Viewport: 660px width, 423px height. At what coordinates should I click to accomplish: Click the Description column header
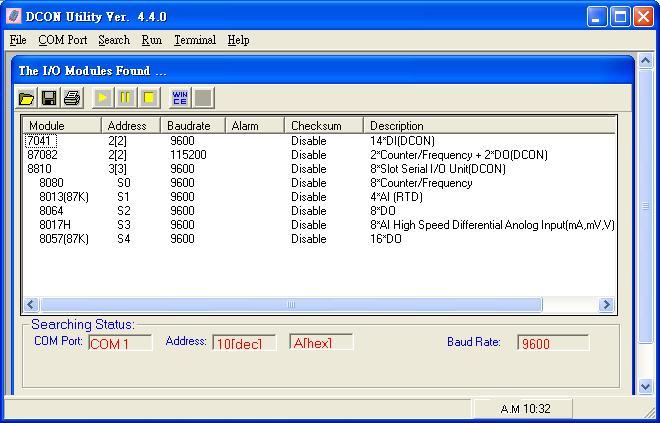click(x=489, y=125)
